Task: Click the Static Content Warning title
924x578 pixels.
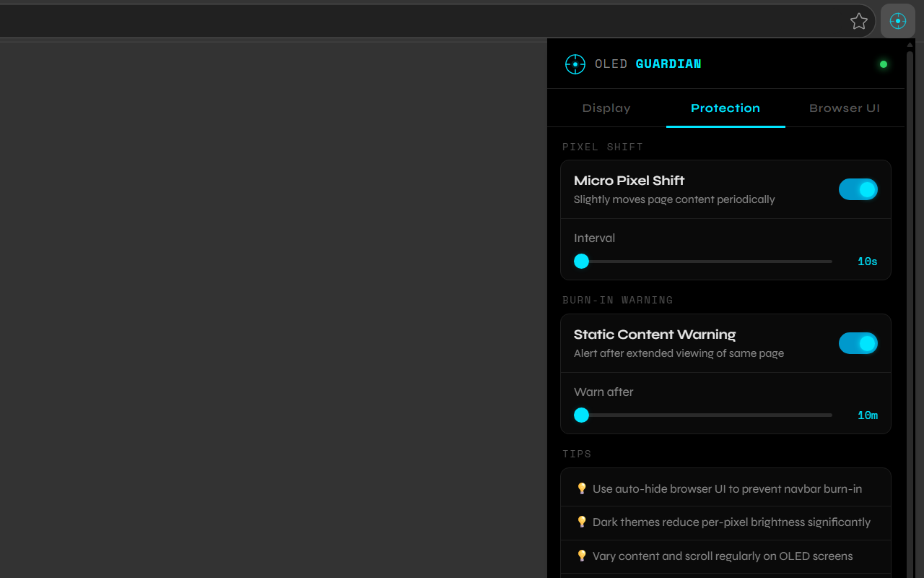Action: point(655,335)
